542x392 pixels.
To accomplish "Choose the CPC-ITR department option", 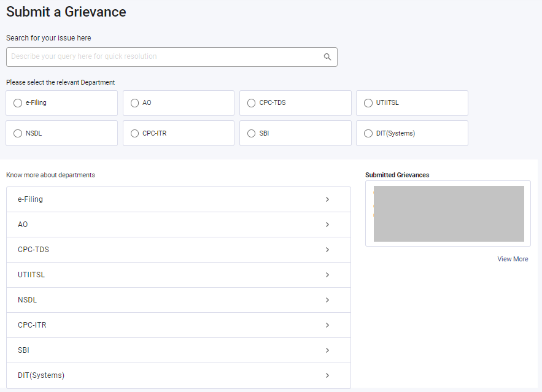I will click(134, 134).
